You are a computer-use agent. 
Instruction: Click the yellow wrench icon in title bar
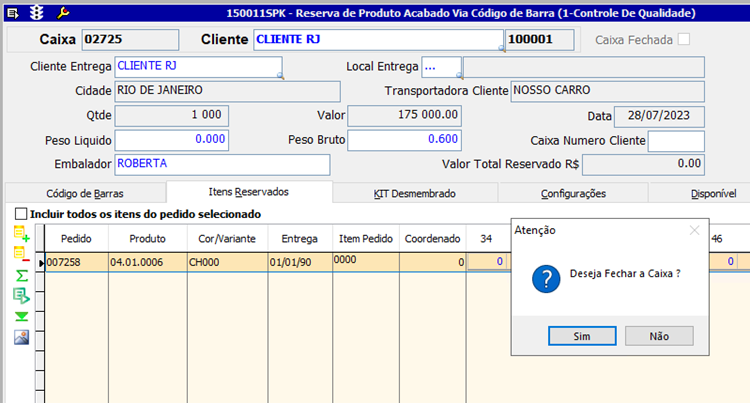click(x=63, y=14)
